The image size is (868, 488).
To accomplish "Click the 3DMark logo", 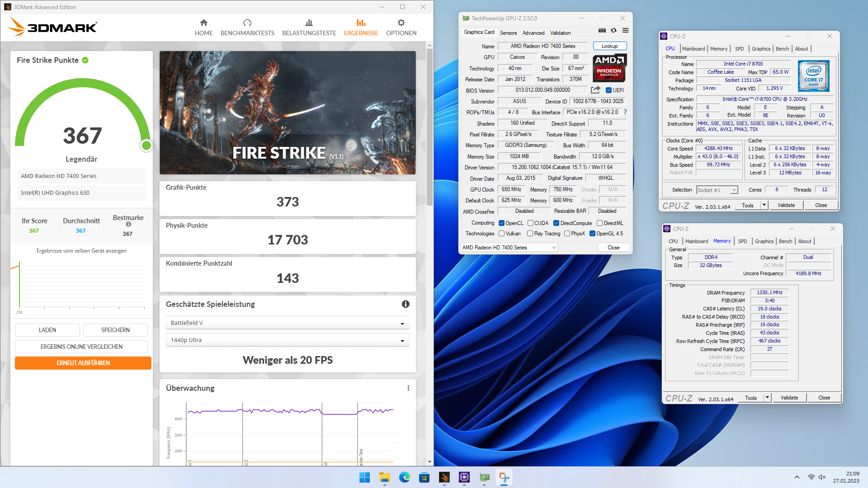I will coord(52,26).
